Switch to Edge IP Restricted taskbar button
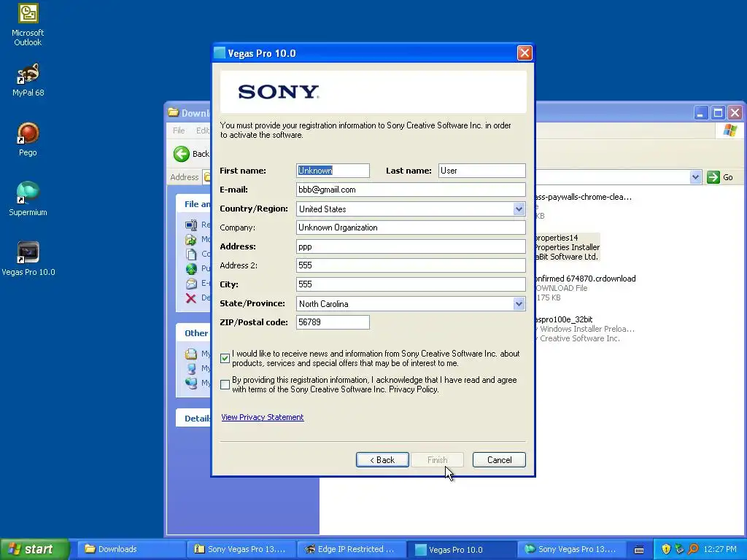This screenshot has width=747, height=560. pyautogui.click(x=351, y=549)
